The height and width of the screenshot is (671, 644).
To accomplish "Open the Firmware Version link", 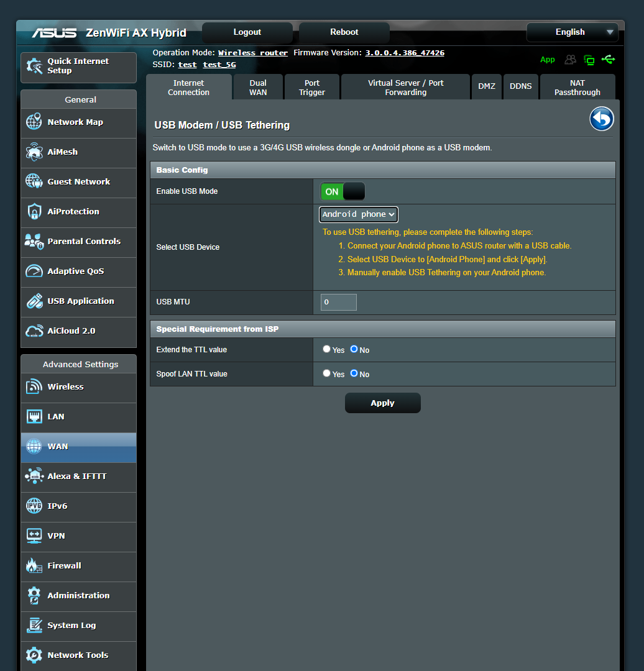I will (x=404, y=52).
